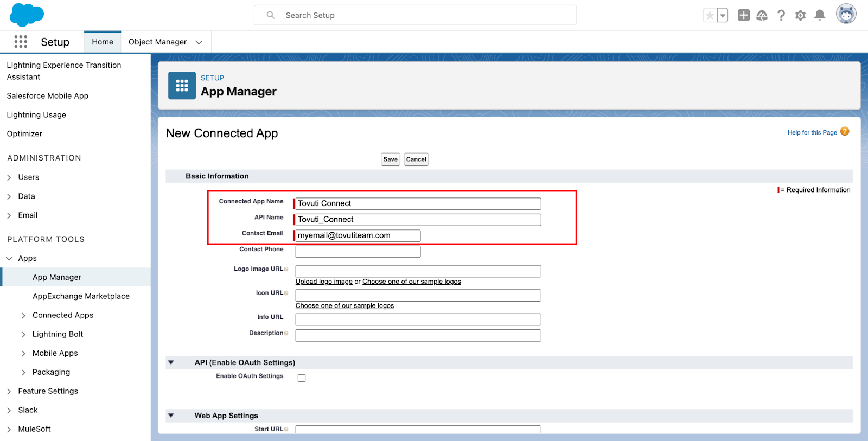Click the Salesforce cloud logo
The height and width of the screenshot is (441, 868).
tap(27, 15)
